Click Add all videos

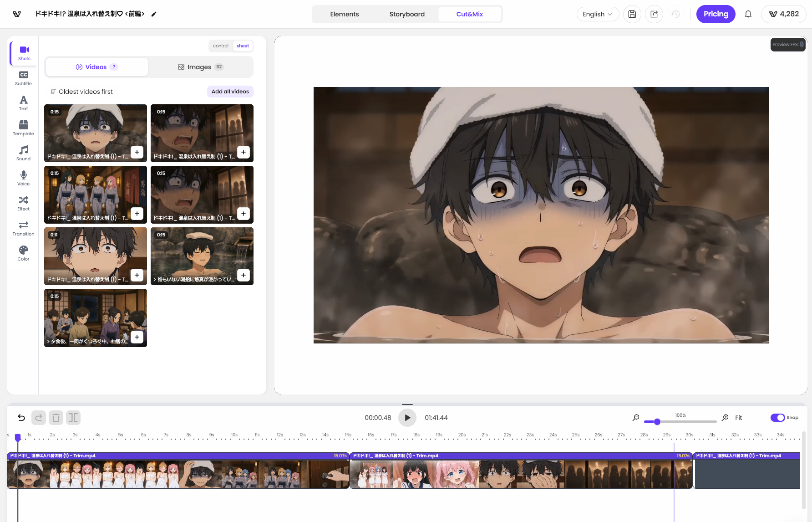coord(230,92)
